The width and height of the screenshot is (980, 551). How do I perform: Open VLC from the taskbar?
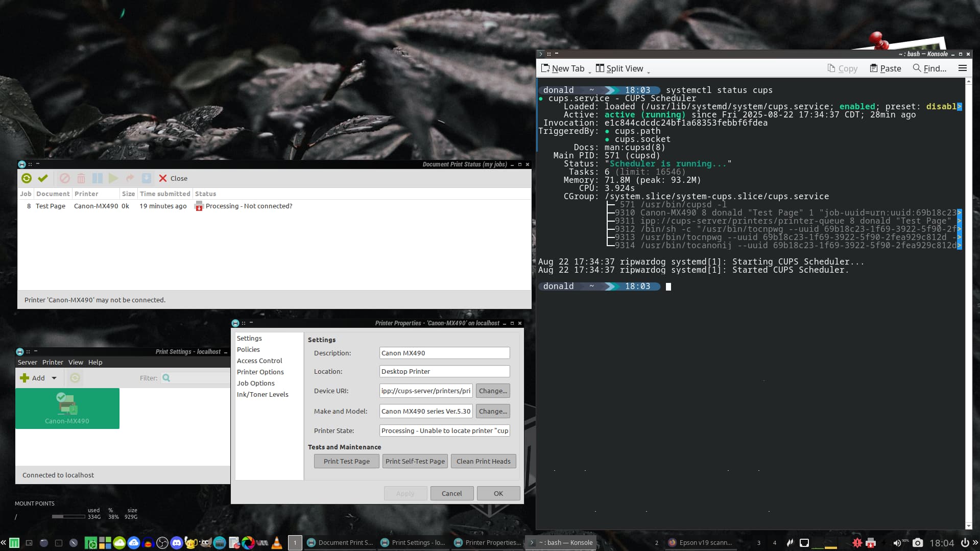pos(277,543)
